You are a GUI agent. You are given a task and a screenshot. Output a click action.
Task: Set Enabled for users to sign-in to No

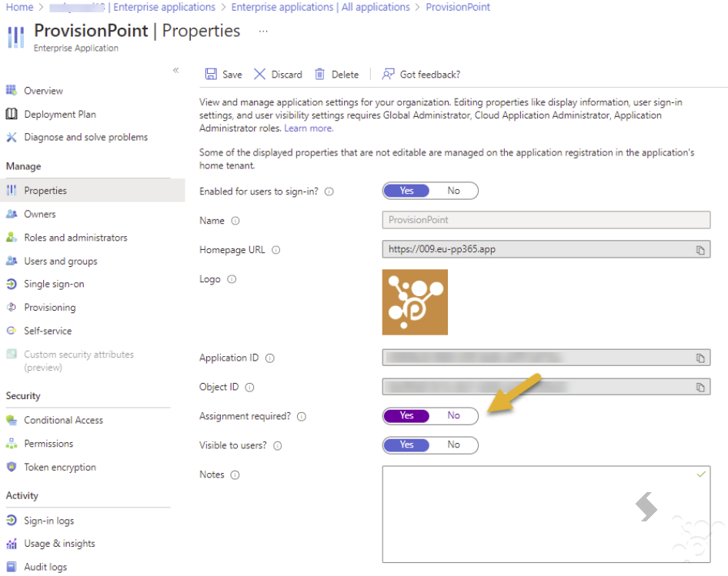453,191
